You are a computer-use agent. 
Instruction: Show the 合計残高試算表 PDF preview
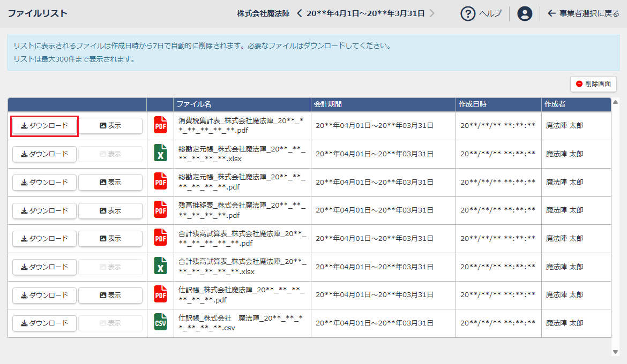click(x=110, y=239)
